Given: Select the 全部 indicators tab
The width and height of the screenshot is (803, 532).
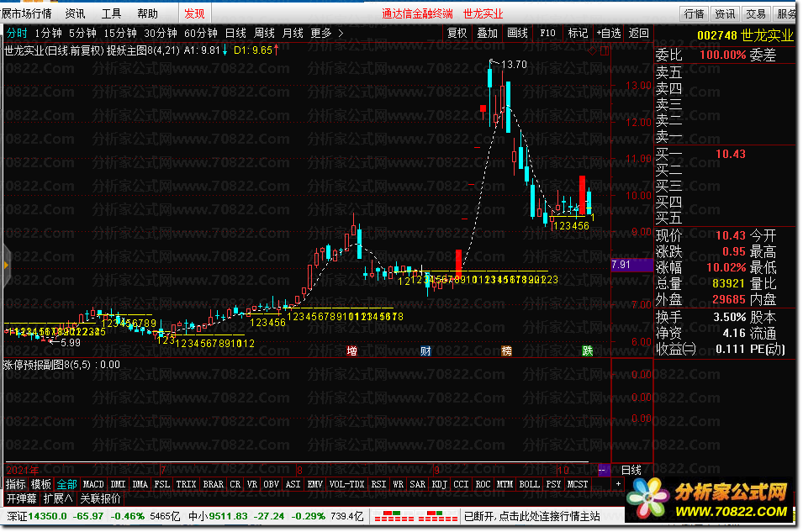Looking at the screenshot, I should click(x=66, y=484).
